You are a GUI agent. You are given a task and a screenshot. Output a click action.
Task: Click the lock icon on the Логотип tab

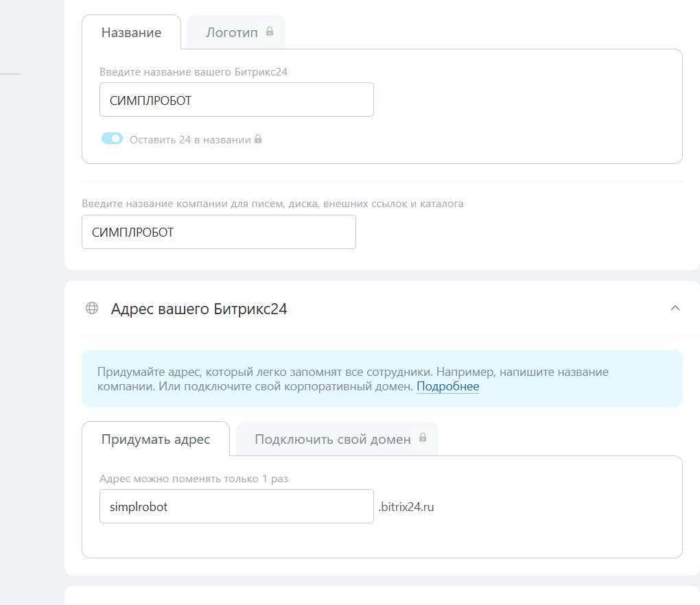(270, 32)
